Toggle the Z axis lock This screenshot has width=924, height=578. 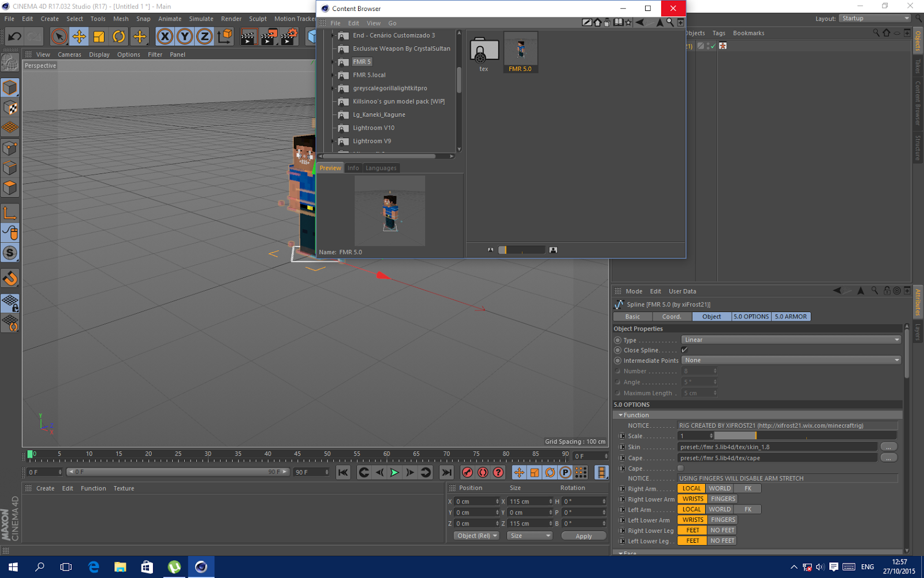(204, 37)
